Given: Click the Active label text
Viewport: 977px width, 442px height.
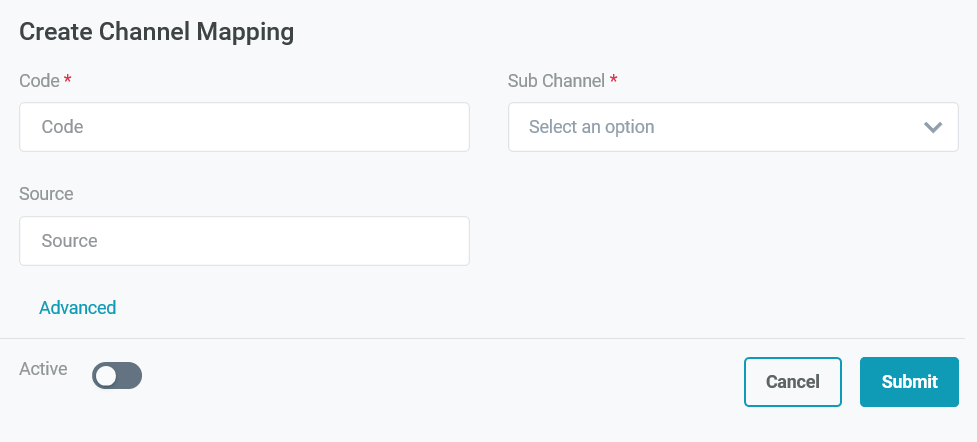Looking at the screenshot, I should pyautogui.click(x=43, y=369).
